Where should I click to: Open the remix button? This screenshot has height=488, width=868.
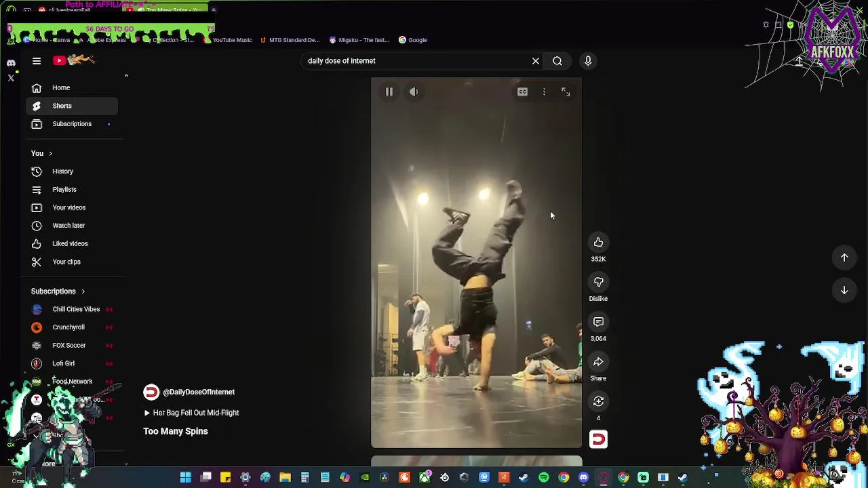click(598, 401)
